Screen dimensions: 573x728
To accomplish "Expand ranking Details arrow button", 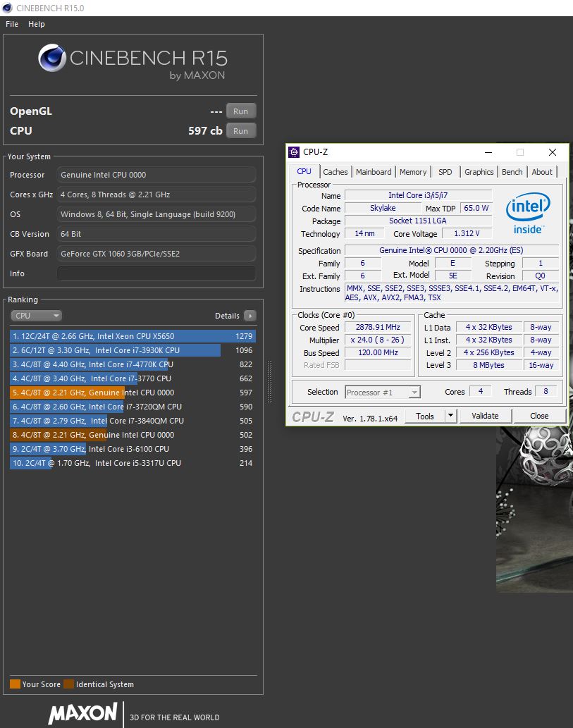I will pyautogui.click(x=249, y=316).
